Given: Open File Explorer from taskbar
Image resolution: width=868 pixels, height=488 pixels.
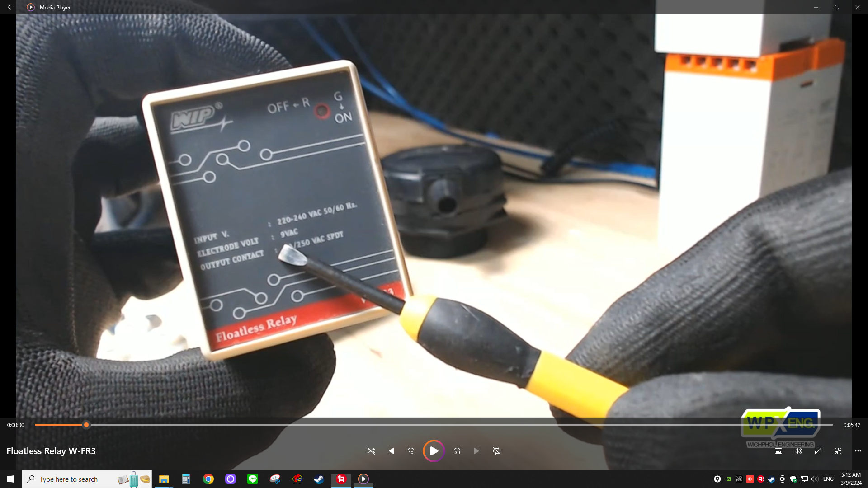Looking at the screenshot, I should tap(164, 479).
